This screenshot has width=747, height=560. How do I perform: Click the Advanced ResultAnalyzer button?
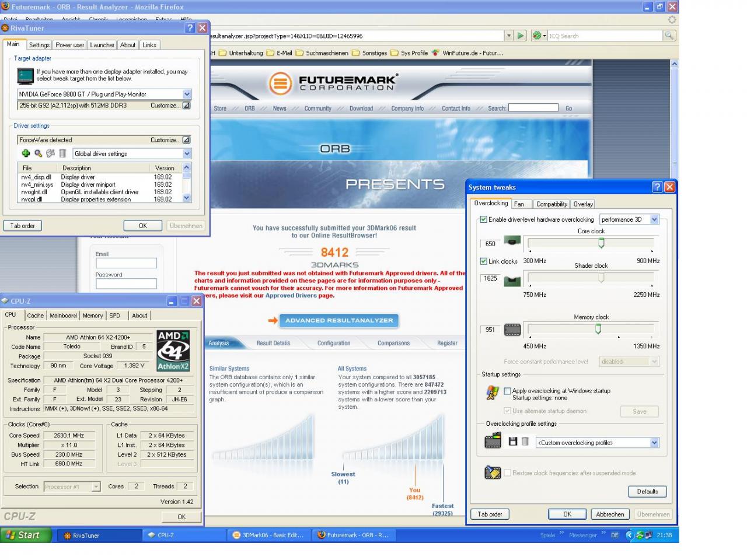tap(339, 320)
